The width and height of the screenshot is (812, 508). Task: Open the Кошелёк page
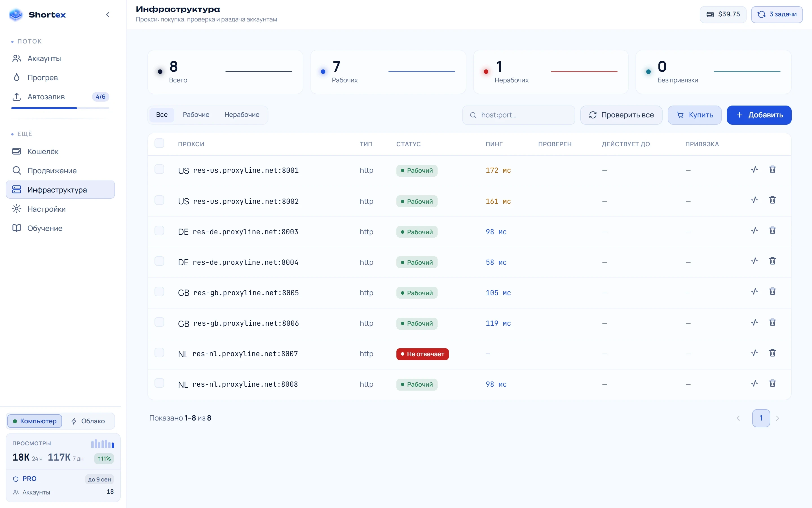(x=60, y=152)
